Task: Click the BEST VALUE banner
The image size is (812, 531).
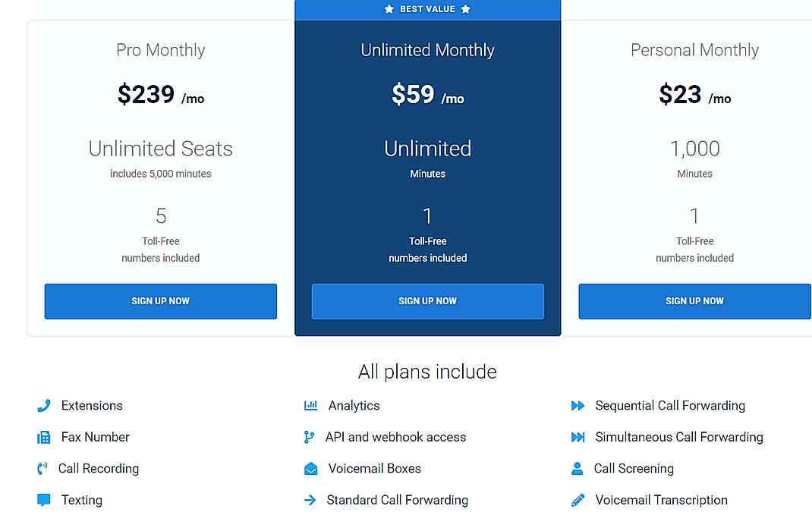Action: click(x=427, y=9)
